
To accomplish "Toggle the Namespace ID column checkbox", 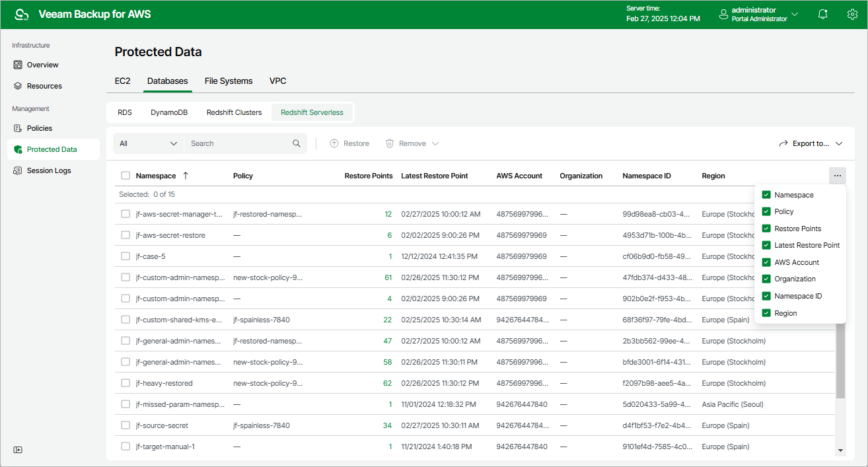I will pos(766,296).
